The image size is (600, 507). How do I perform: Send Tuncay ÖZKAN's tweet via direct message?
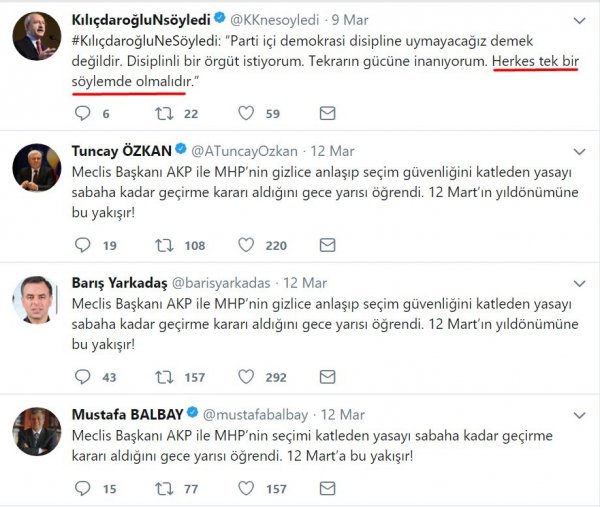pos(328,245)
